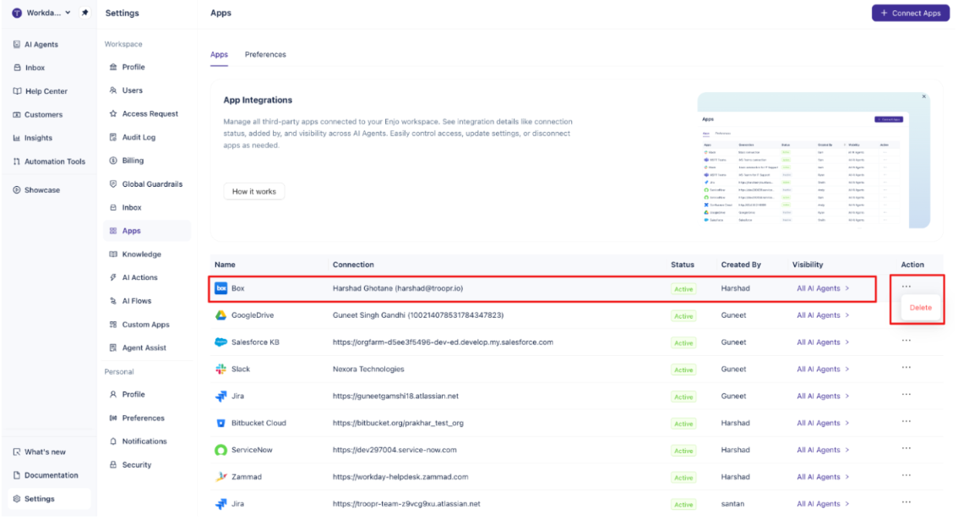This screenshot has width=980, height=520.
Task: Expand All AI Agents visibility for GoogleDrive
Action: tap(823, 315)
